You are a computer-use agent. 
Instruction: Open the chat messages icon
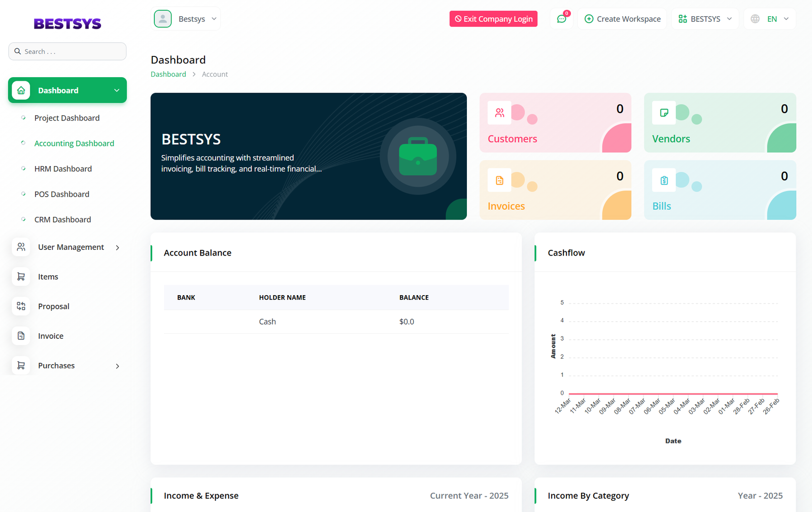(561, 19)
